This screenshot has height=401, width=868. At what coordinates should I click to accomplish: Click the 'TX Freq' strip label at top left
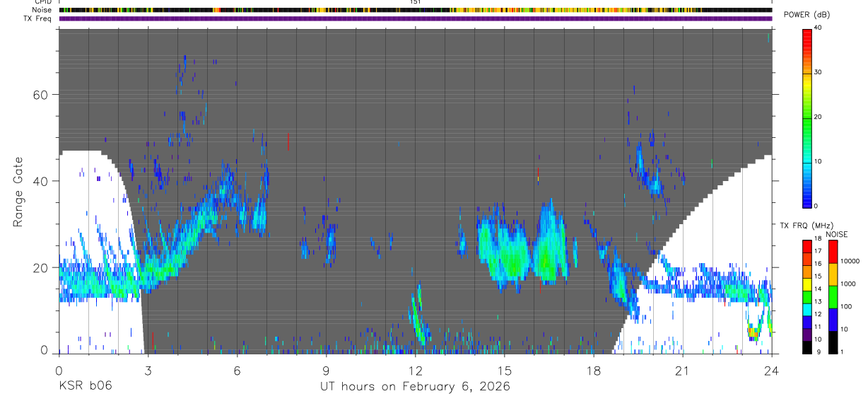(38, 18)
